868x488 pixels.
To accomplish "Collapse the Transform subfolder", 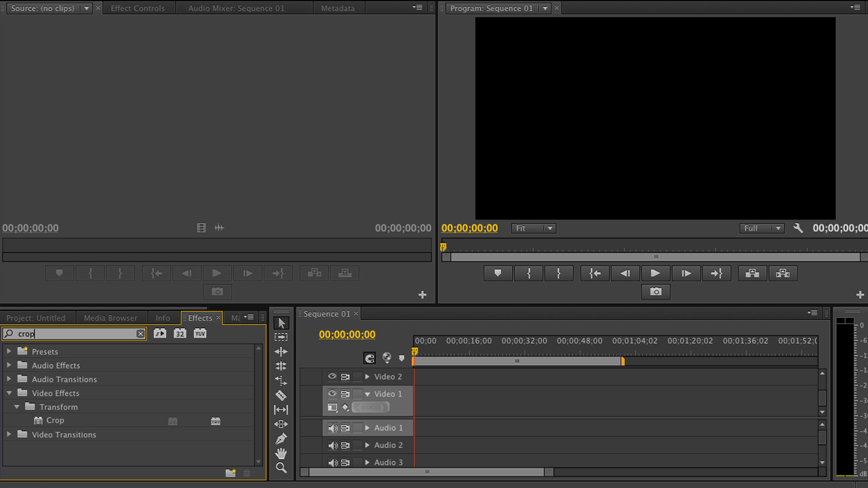I will tap(17, 407).
